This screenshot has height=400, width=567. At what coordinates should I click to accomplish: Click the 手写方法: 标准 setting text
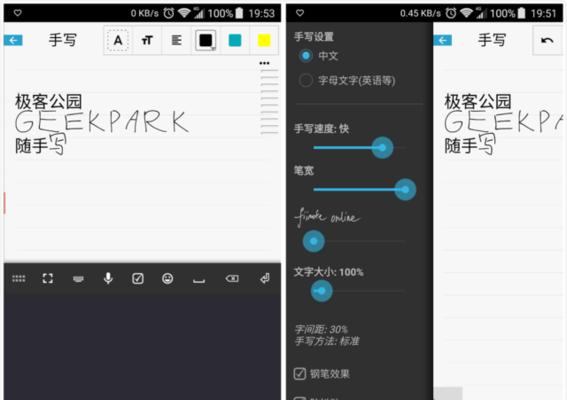[x=327, y=341]
